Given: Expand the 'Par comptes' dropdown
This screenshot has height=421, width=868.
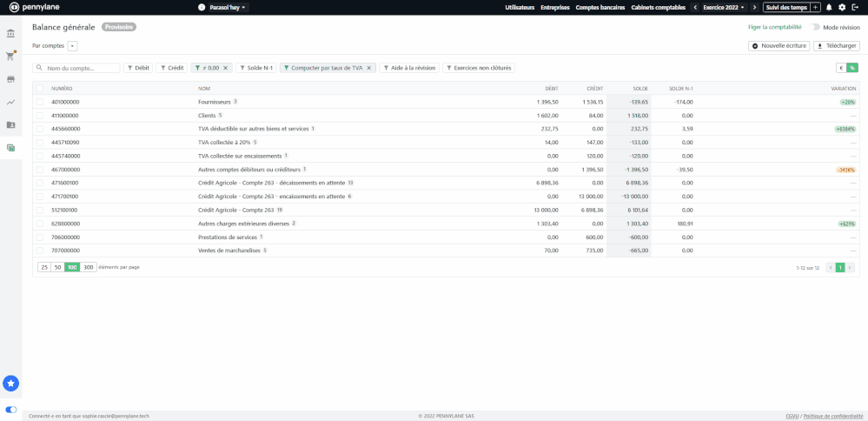Looking at the screenshot, I should coord(72,46).
